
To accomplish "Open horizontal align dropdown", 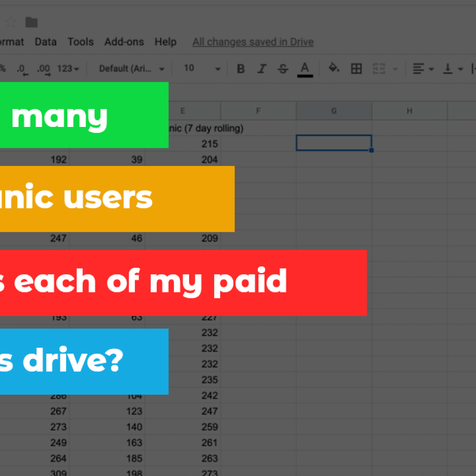I will pyautogui.click(x=423, y=69).
